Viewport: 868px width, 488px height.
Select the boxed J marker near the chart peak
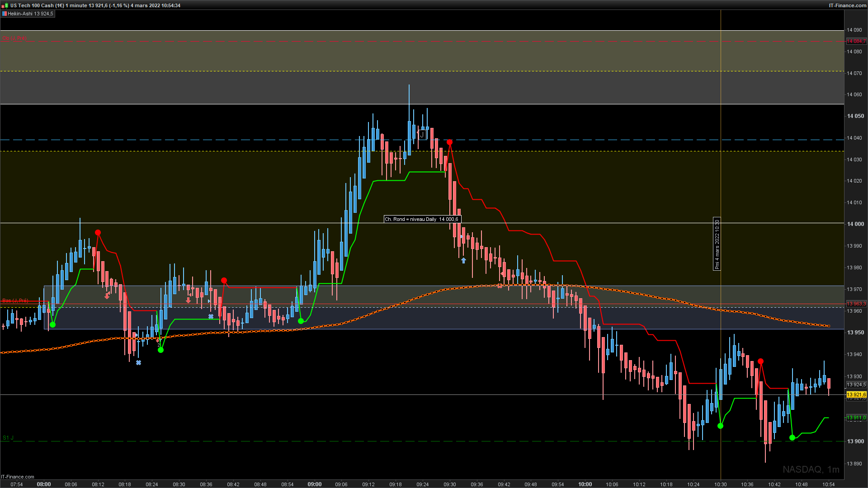click(422, 135)
